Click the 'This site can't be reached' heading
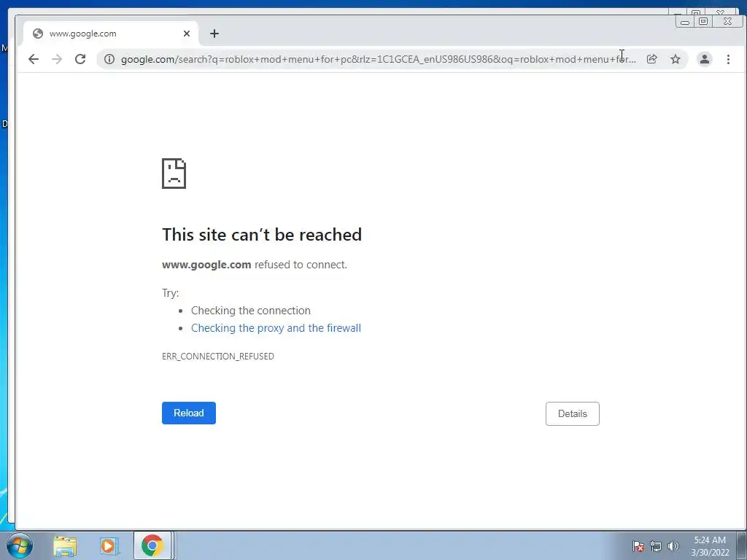Image resolution: width=747 pixels, height=560 pixels. (x=262, y=234)
